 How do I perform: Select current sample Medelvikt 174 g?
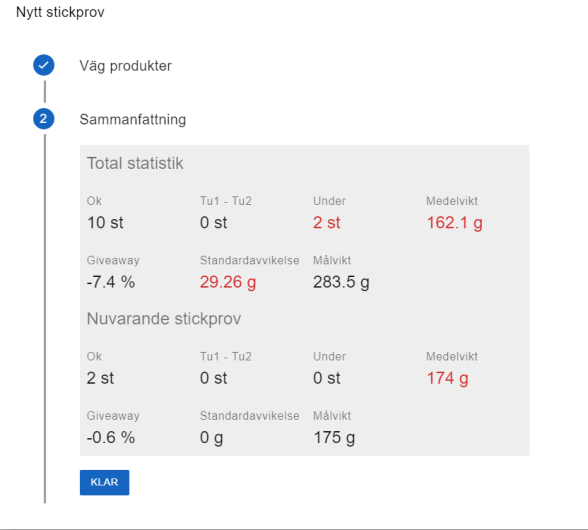pyautogui.click(x=447, y=378)
